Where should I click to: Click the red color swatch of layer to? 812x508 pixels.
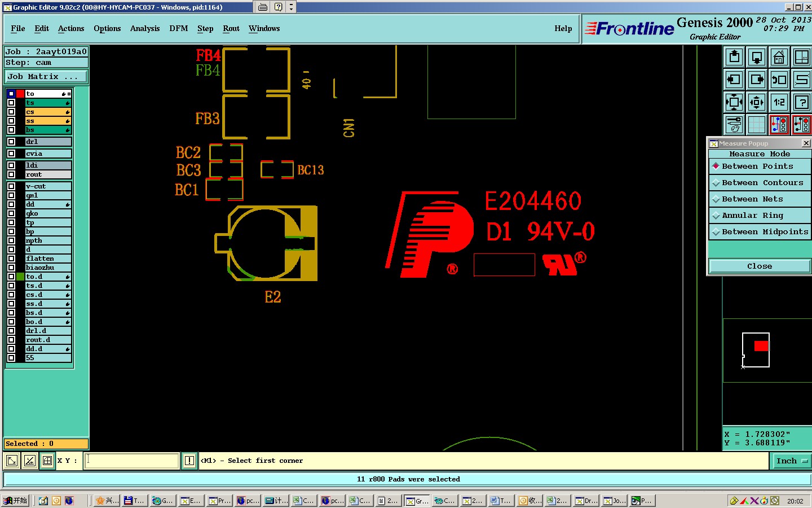click(x=20, y=94)
